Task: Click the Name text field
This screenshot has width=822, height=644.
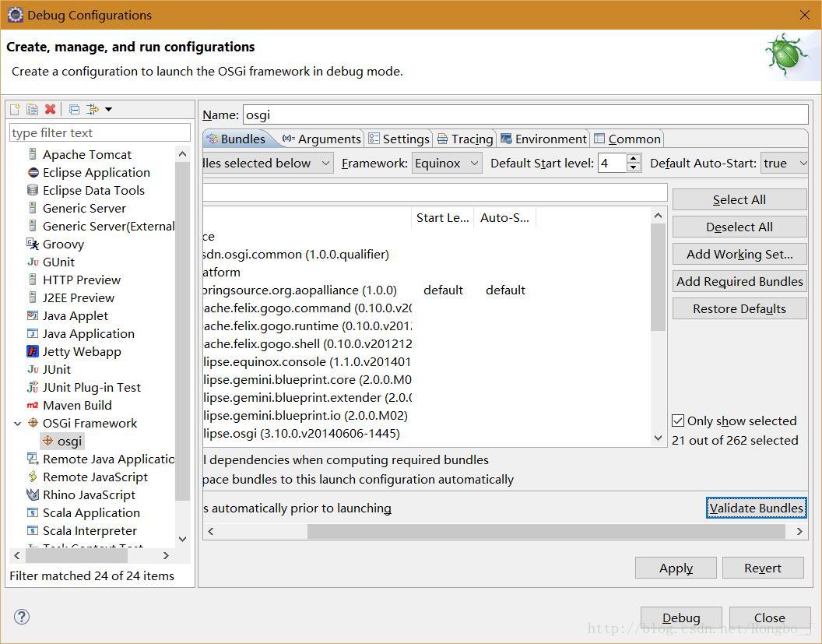Action: (x=525, y=114)
